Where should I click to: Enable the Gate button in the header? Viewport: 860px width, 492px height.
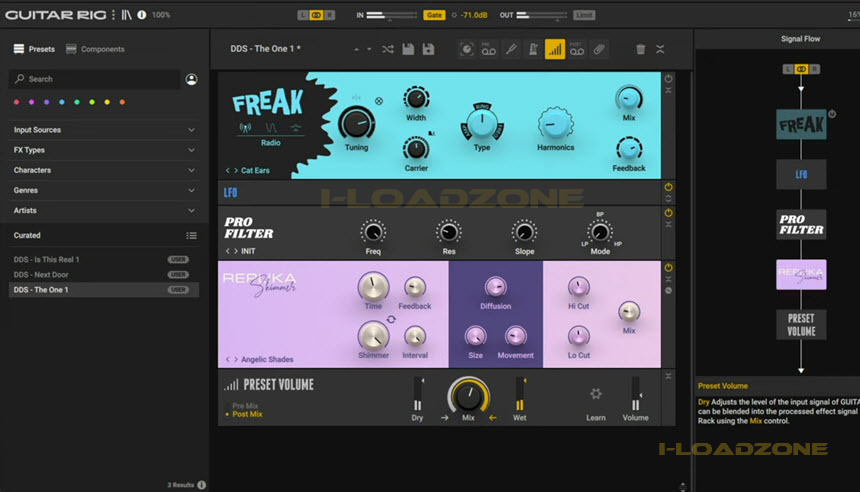[434, 15]
